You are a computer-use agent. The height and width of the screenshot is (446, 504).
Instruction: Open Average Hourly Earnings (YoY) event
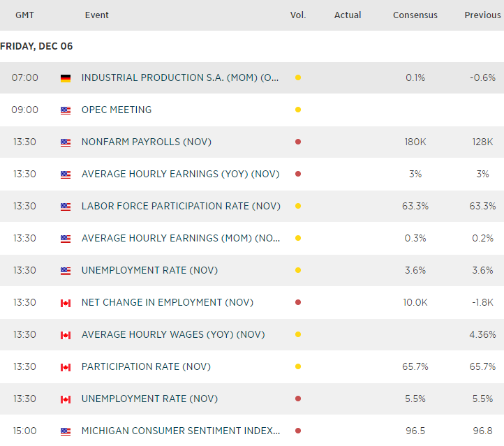pos(180,174)
